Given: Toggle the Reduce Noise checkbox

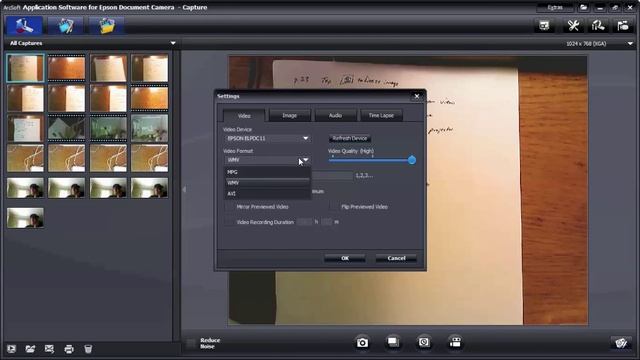Looking at the screenshot, I should click(x=191, y=343).
